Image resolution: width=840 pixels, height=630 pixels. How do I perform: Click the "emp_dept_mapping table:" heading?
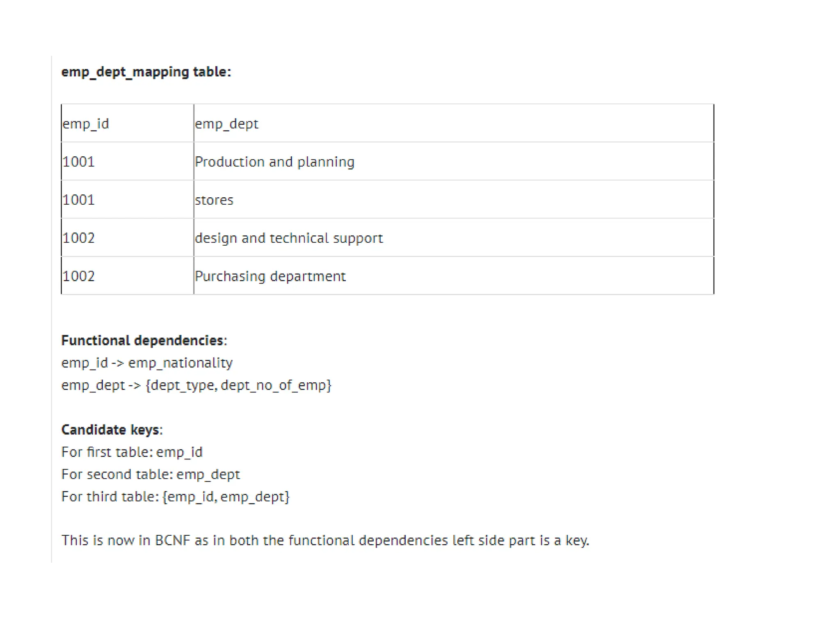pos(146,72)
